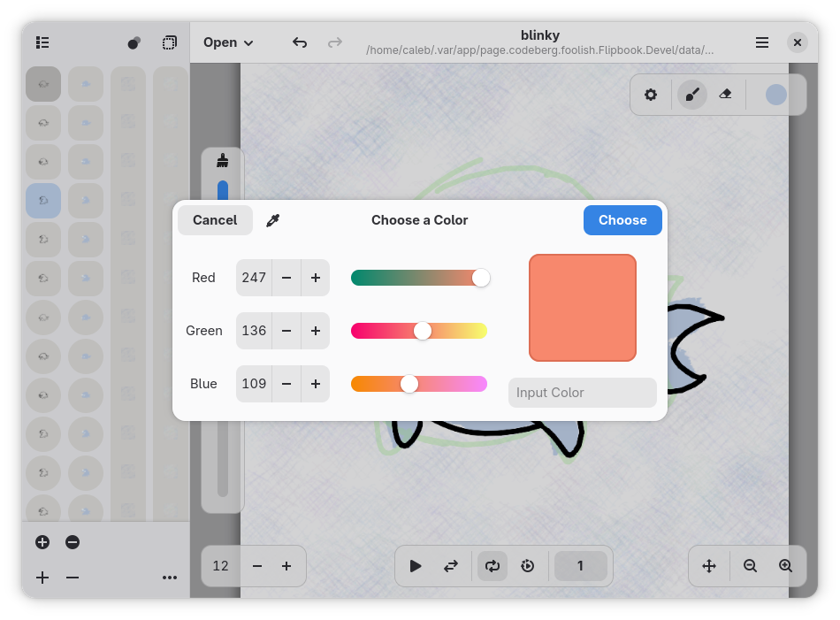
Task: Toggle loop playback
Action: [493, 566]
